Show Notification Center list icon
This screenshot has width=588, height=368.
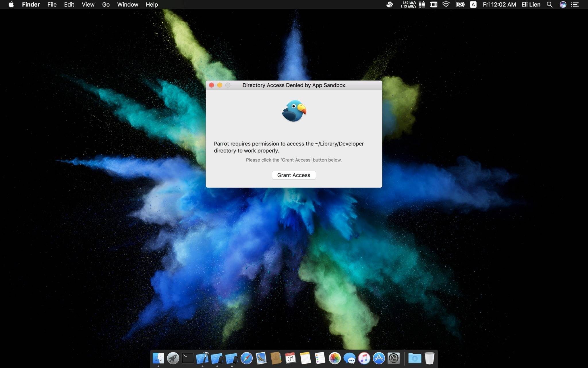(575, 4)
